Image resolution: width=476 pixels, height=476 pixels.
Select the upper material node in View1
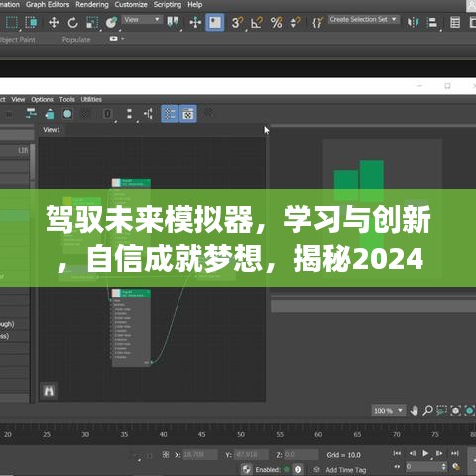(x=131, y=182)
